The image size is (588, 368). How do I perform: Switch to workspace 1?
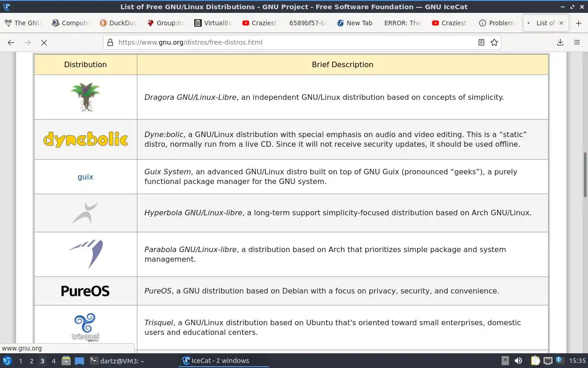coord(20,361)
